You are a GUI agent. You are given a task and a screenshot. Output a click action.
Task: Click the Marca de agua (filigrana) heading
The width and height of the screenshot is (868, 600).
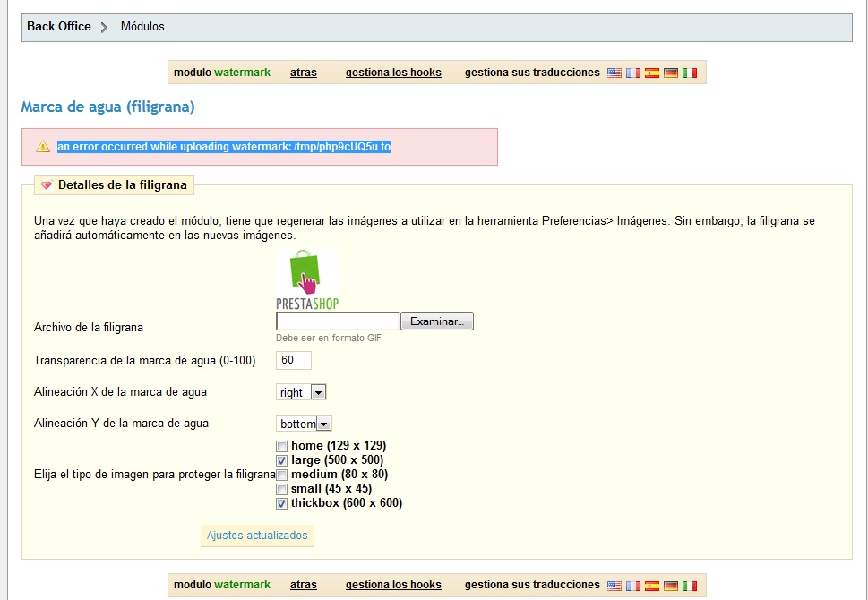point(108,107)
